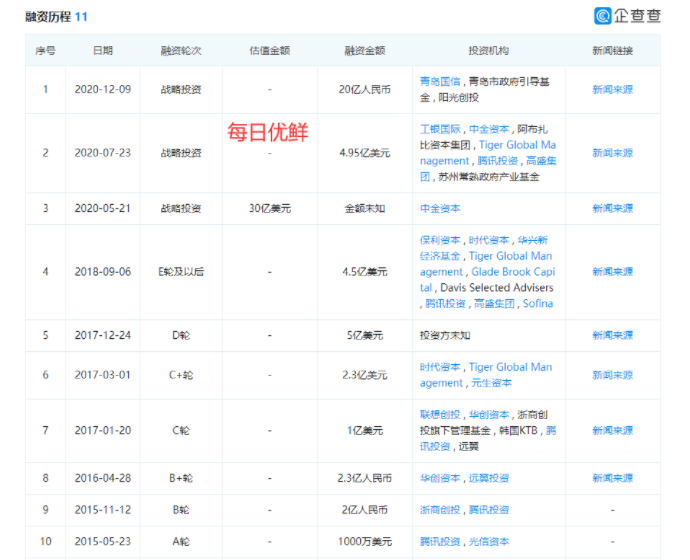690x560 pixels.
Task: Open 新闻来源 link for 2016-04-28 row
Action: tap(613, 478)
